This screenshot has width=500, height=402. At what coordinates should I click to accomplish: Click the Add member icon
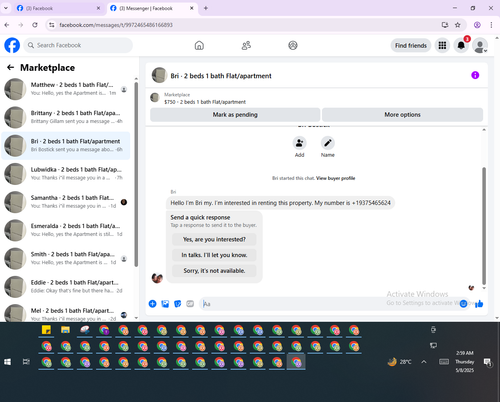(299, 143)
